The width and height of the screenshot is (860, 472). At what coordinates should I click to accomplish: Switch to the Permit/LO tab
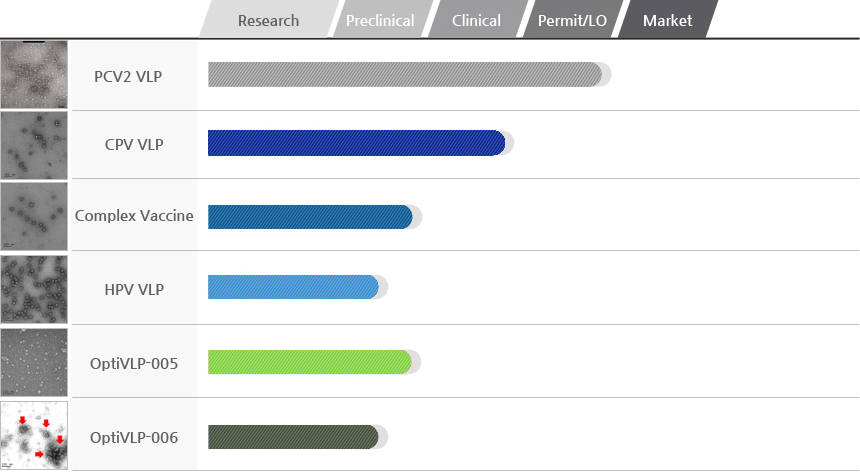(x=572, y=19)
